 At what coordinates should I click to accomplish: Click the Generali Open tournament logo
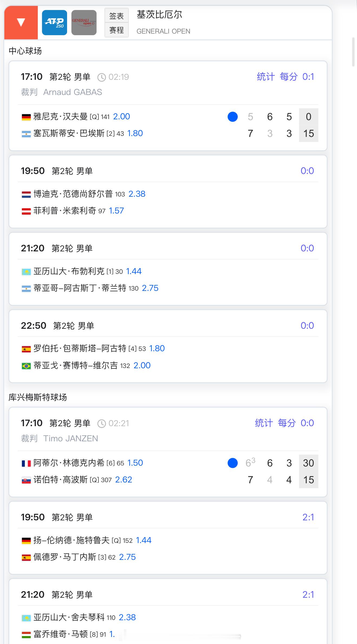pyautogui.click(x=84, y=22)
